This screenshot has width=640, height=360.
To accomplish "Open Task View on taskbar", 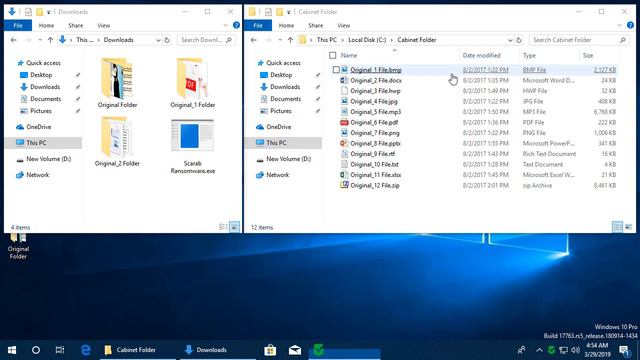I will (60, 350).
